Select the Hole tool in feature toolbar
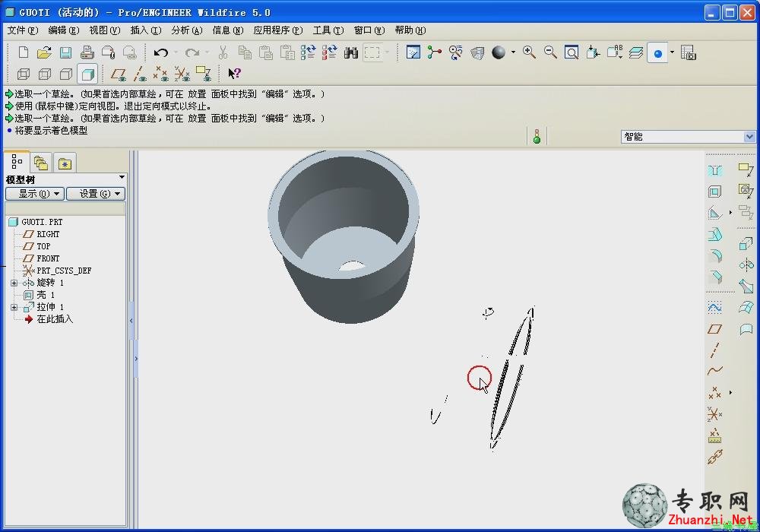Image resolution: width=760 pixels, height=532 pixels. coord(715,170)
